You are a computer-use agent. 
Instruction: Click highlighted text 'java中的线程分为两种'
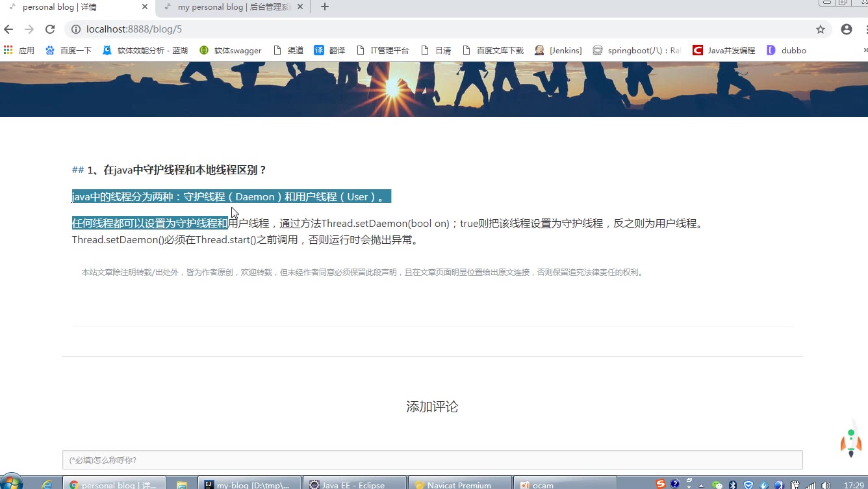coord(122,196)
